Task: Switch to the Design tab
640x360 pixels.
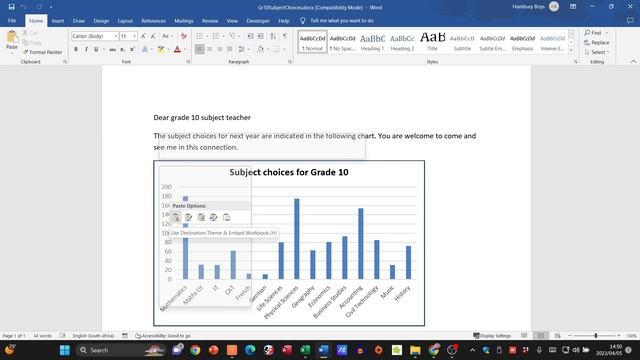Action: pyautogui.click(x=101, y=20)
